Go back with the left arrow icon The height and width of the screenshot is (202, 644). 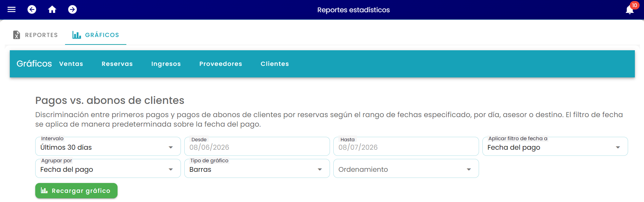(32, 10)
